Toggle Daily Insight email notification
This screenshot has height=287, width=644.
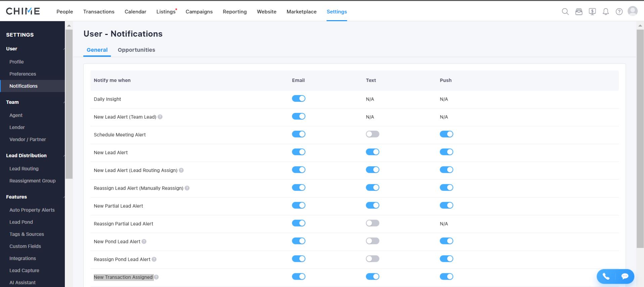pyautogui.click(x=298, y=98)
